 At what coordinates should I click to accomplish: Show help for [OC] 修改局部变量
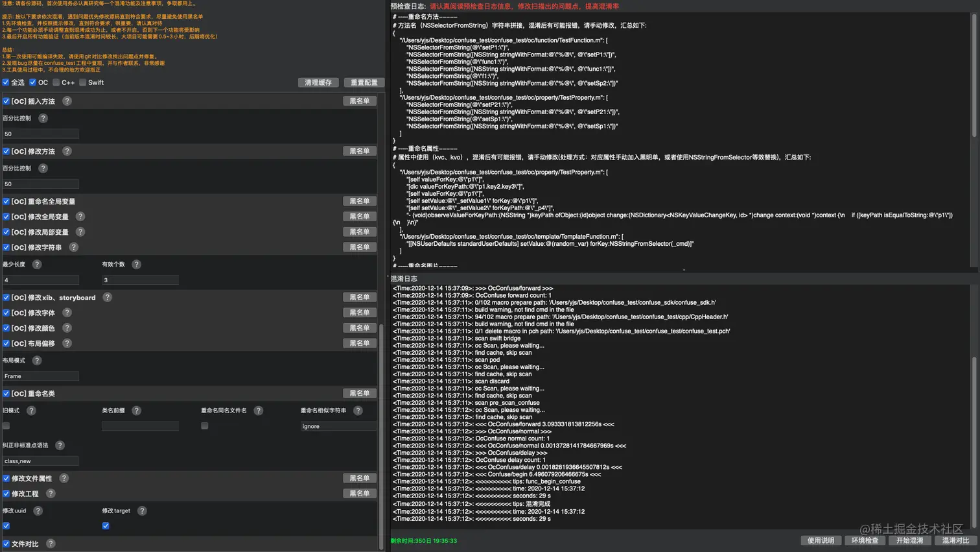pos(80,232)
